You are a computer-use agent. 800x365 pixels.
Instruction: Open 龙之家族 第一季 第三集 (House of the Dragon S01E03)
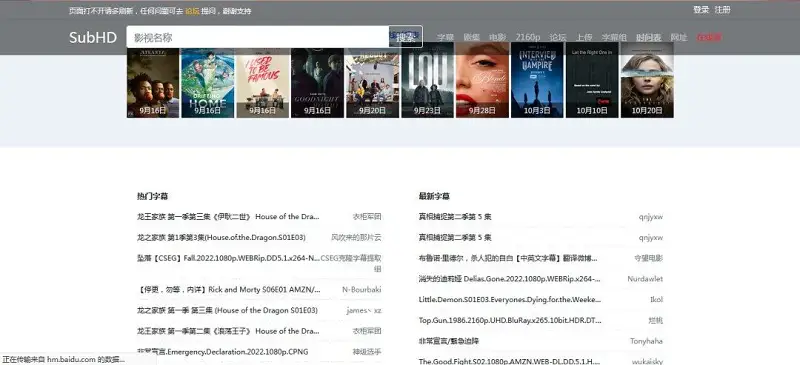pyautogui.click(x=227, y=310)
